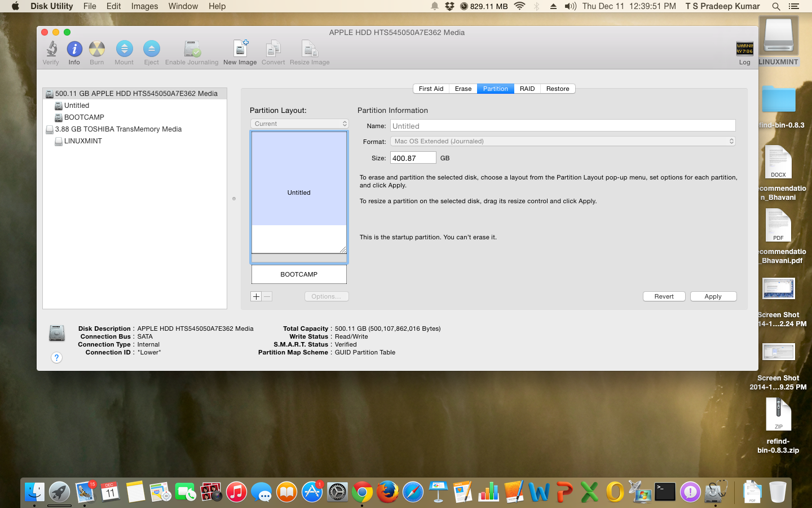Click the Dropbox menu bar icon
This screenshot has height=508, width=812.
point(449,6)
